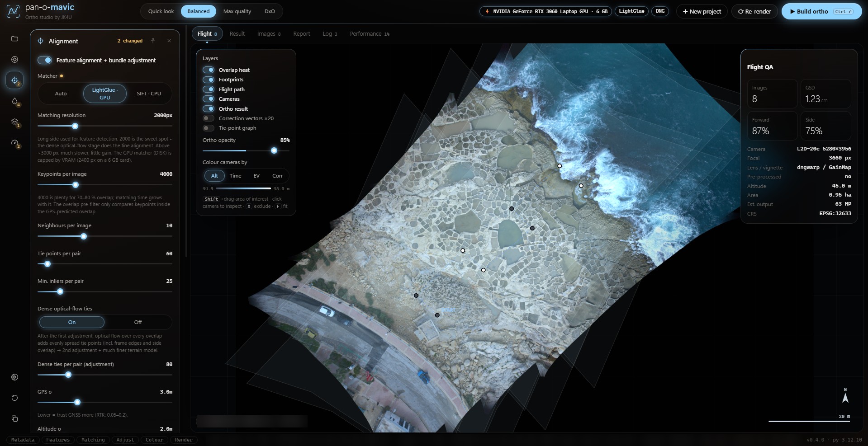Select the Quick look preset
The height and width of the screenshot is (446, 868).
(x=161, y=11)
